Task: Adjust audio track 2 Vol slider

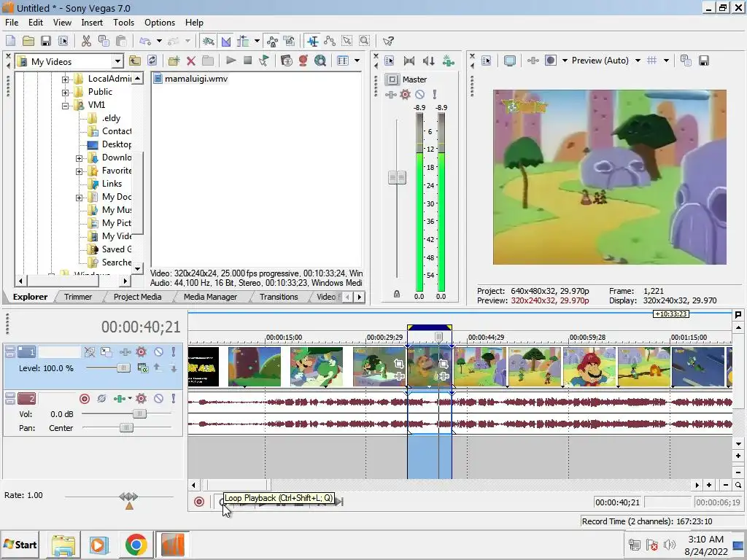Action: [x=139, y=413]
